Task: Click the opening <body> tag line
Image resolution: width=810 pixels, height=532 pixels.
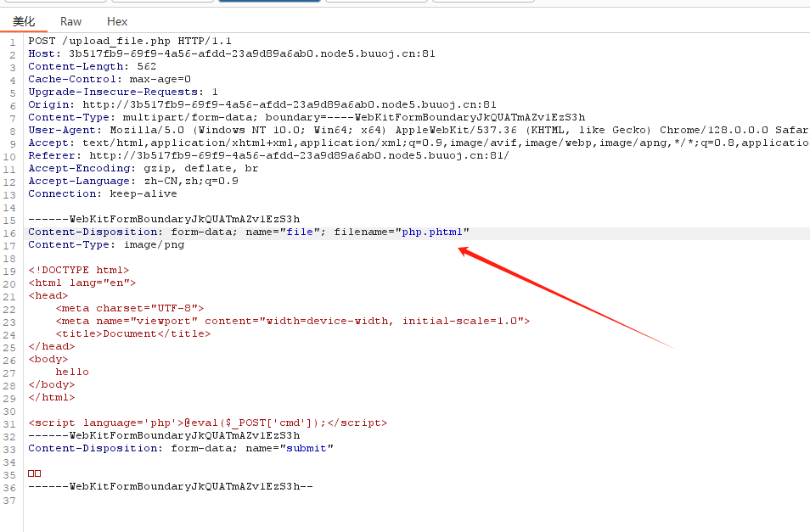Action: pos(48,359)
